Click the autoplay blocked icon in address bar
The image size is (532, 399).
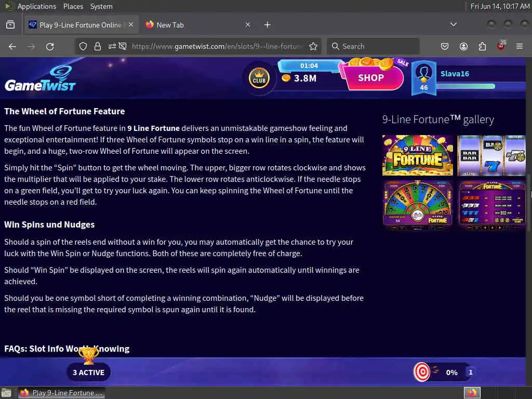tap(123, 46)
